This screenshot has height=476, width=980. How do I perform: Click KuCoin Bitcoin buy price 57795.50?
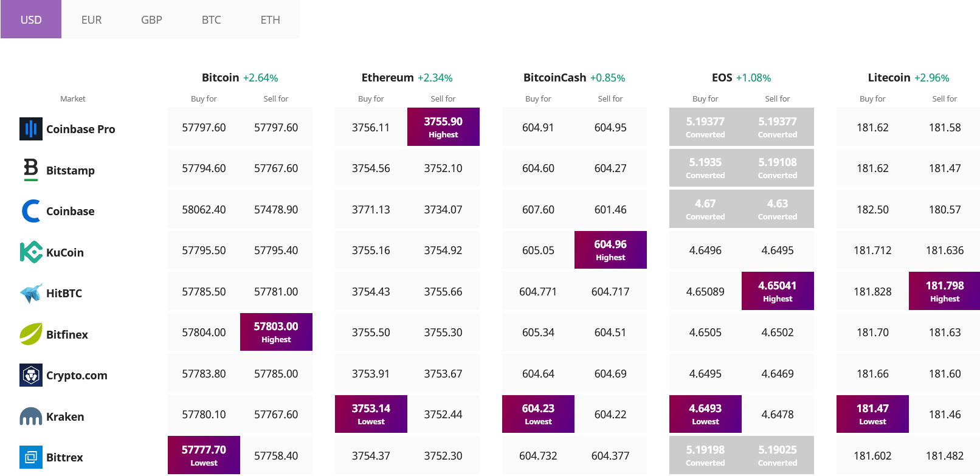204,250
